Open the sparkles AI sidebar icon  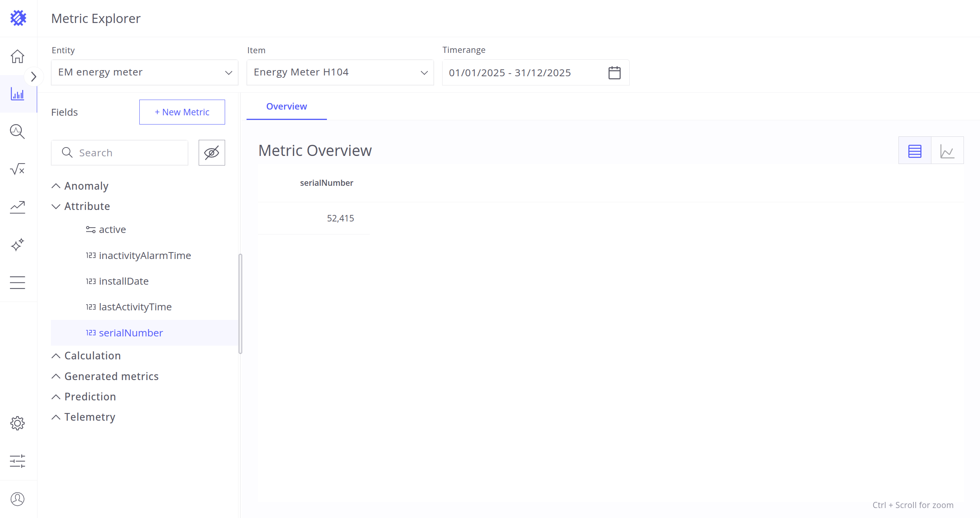18,244
